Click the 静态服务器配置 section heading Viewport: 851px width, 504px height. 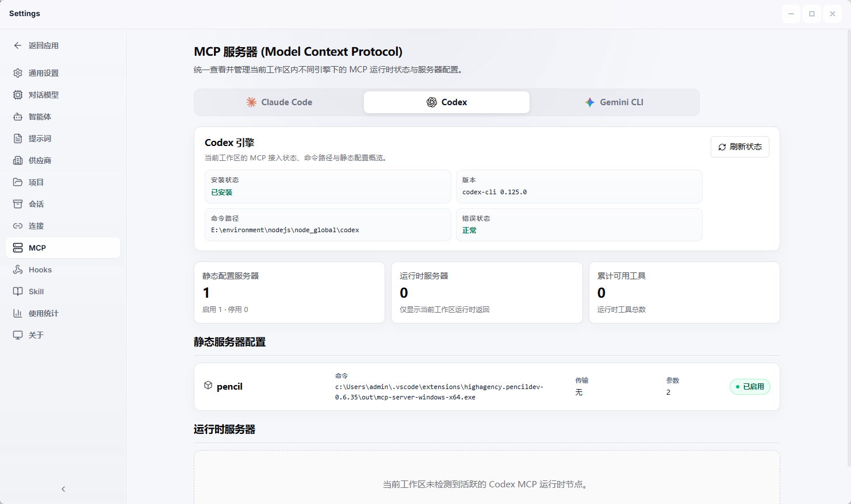[x=229, y=342]
